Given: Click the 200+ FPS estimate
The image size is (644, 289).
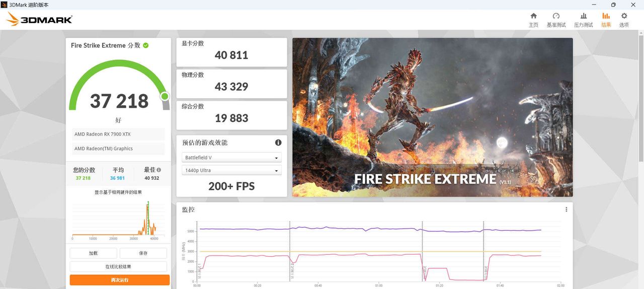Looking at the screenshot, I should (x=231, y=186).
